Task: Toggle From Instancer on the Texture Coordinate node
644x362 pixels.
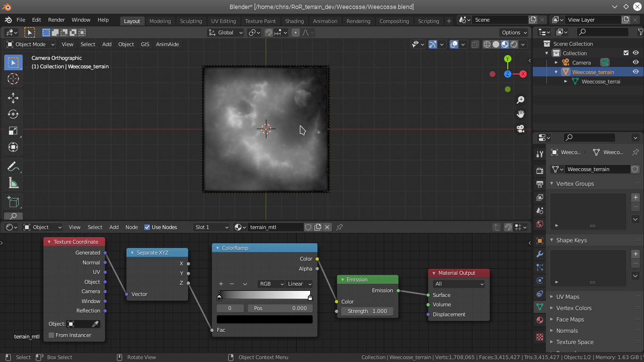Action: coord(51,335)
